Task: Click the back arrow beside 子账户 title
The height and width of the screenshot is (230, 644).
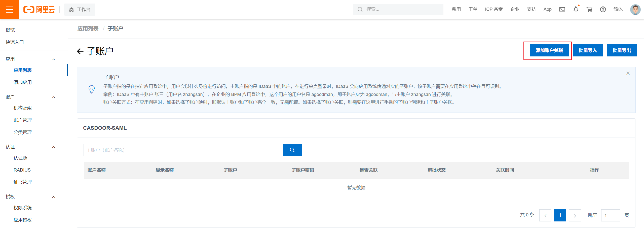Action: pos(80,51)
